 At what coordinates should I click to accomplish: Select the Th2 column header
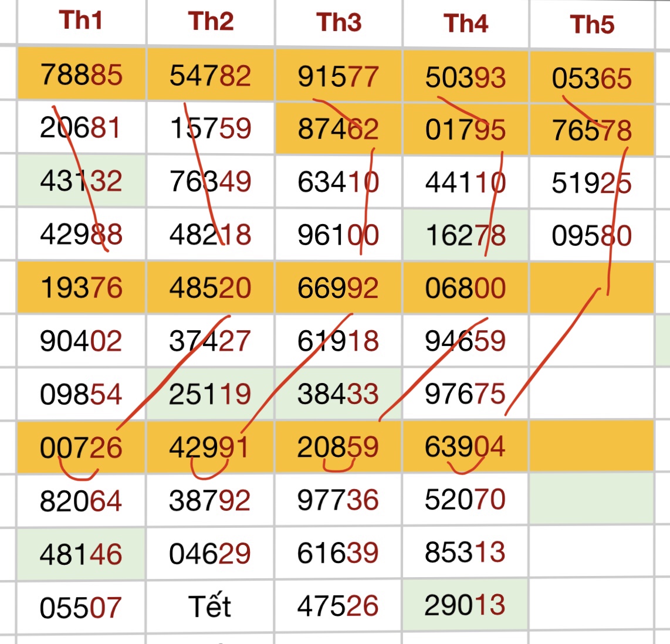click(x=211, y=22)
